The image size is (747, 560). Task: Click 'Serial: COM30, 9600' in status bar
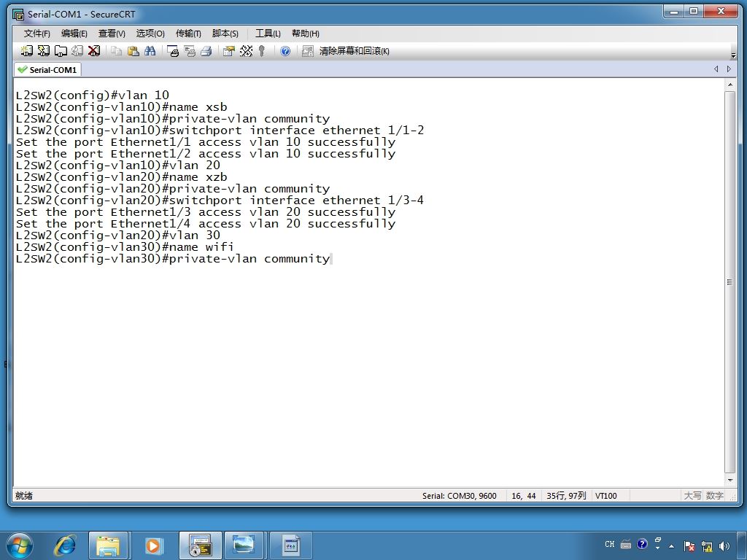coord(460,496)
